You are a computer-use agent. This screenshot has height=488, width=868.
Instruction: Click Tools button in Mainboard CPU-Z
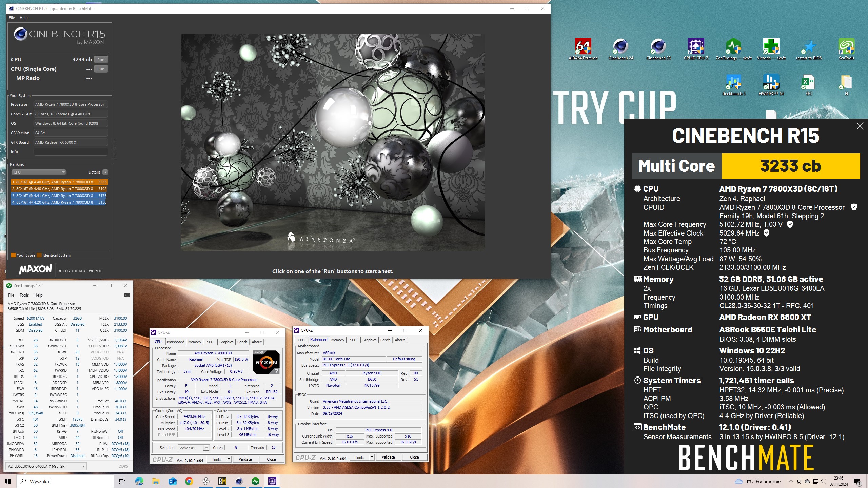tap(359, 457)
